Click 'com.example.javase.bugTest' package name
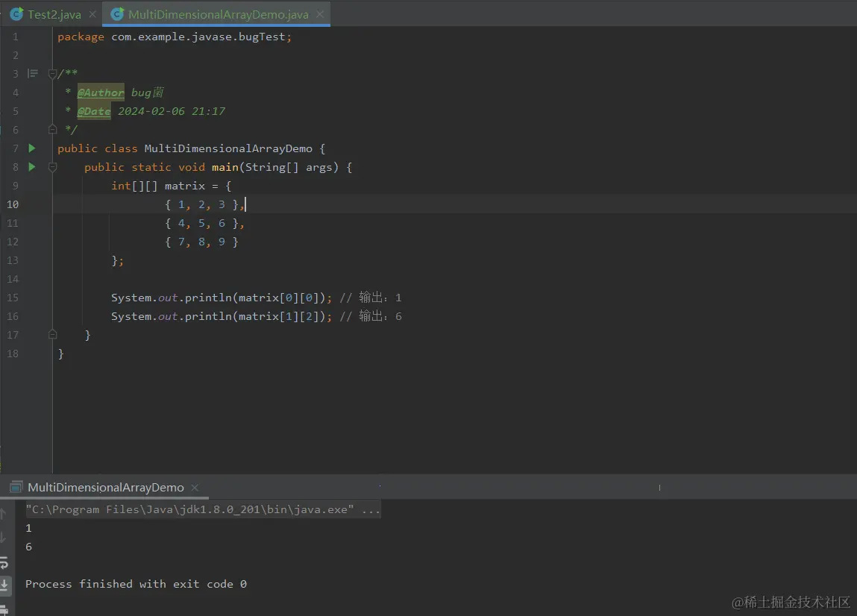Screen dimensions: 857x616 click(x=198, y=37)
